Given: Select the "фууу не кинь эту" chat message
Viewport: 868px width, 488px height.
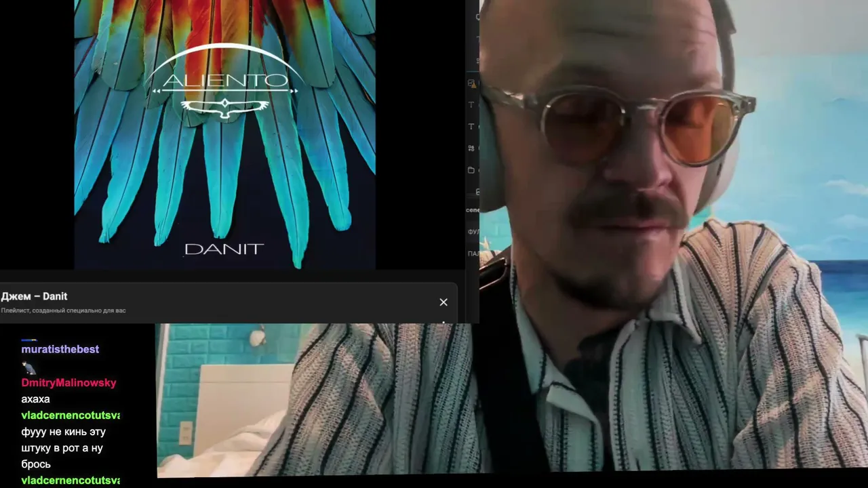Looking at the screenshot, I should click(64, 448).
